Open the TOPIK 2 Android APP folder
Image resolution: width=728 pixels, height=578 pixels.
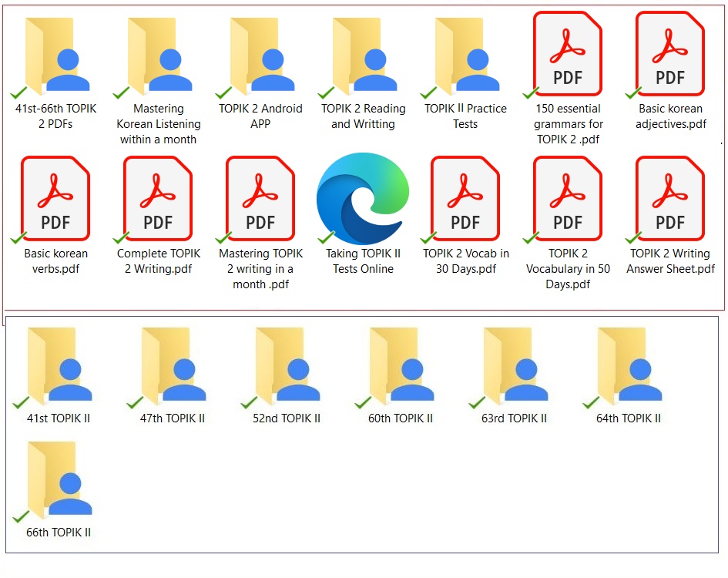point(260,54)
